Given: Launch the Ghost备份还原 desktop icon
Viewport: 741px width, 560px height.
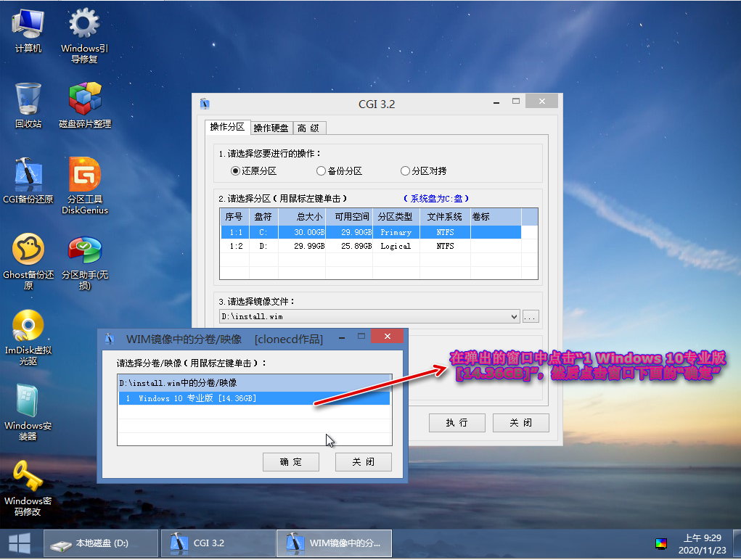Looking at the screenshot, I should (x=28, y=251).
